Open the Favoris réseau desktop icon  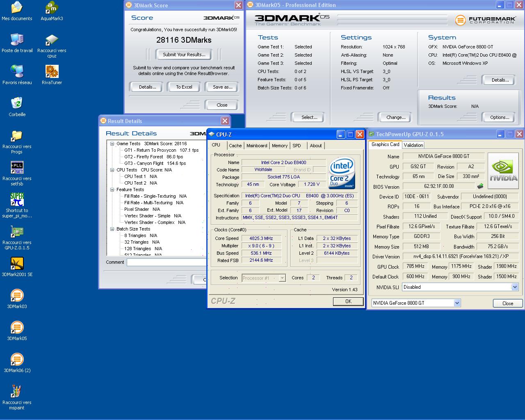pos(17,75)
